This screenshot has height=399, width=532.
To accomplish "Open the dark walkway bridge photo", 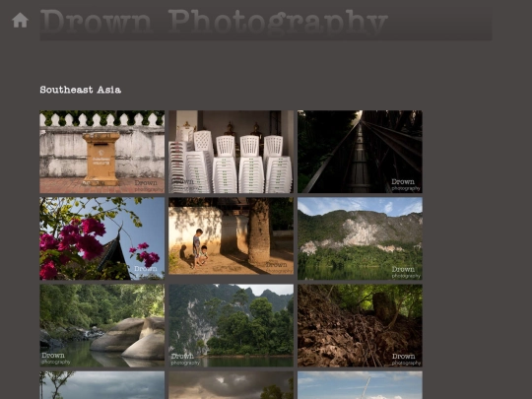I will (360, 152).
